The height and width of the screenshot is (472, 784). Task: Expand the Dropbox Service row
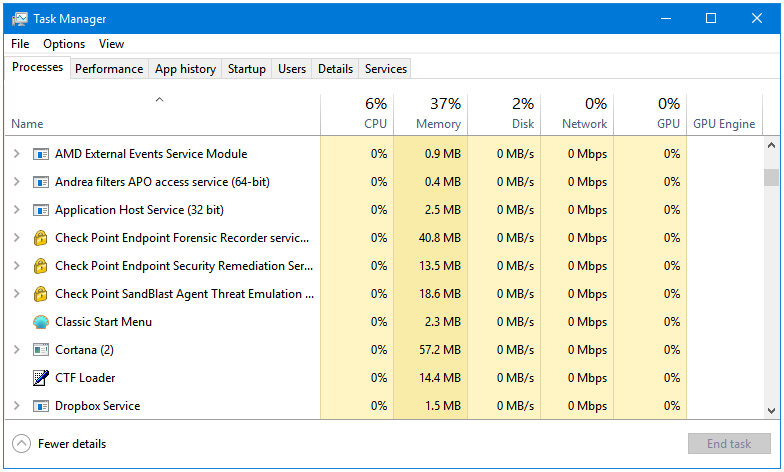pos(16,406)
